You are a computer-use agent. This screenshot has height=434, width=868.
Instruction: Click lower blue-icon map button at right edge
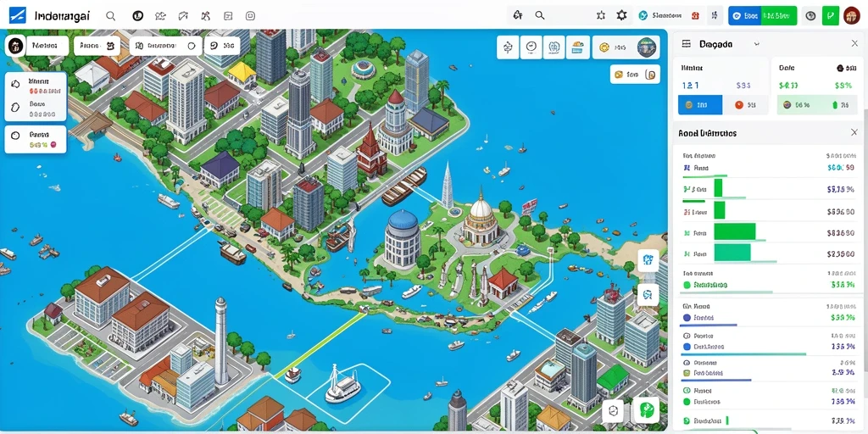tap(648, 295)
